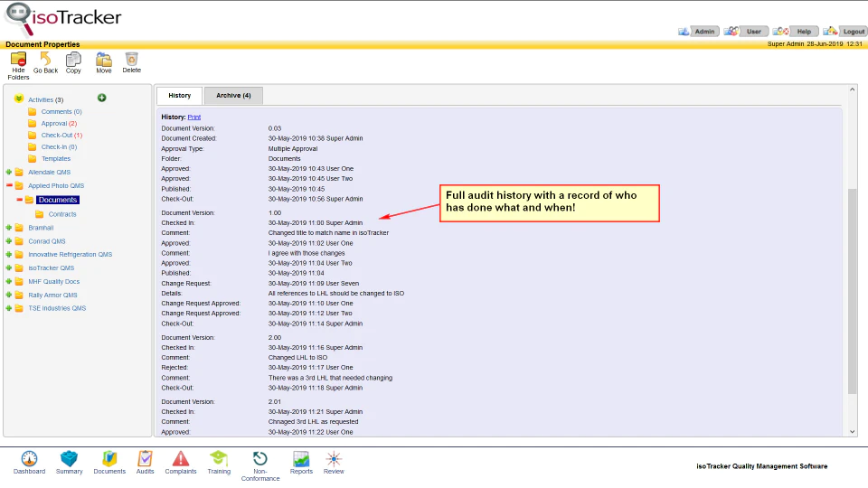Click the Copy document icon
The width and height of the screenshot is (868, 488).
[73, 59]
